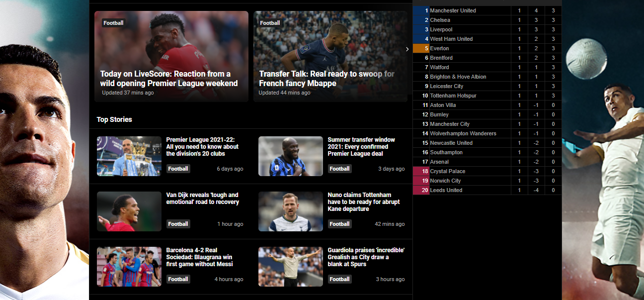The height and width of the screenshot is (300, 644).
Task: Click the Harry Kane thumbnail image
Action: tap(291, 211)
